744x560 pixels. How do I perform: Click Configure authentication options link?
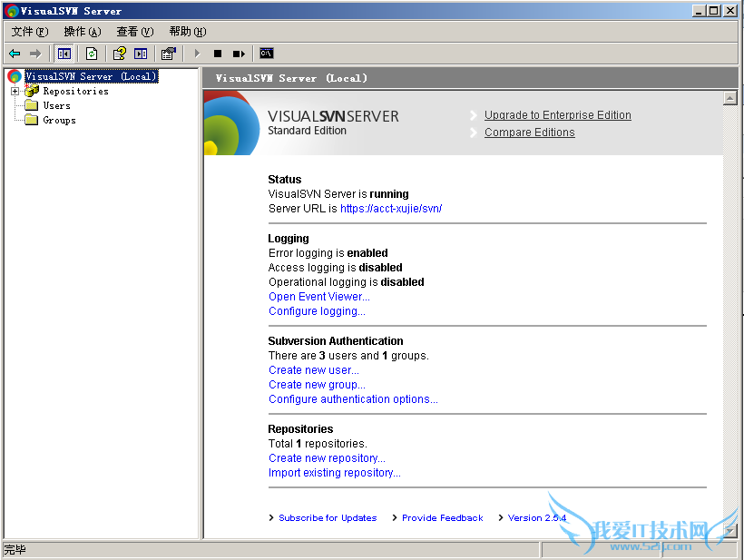[x=353, y=399]
